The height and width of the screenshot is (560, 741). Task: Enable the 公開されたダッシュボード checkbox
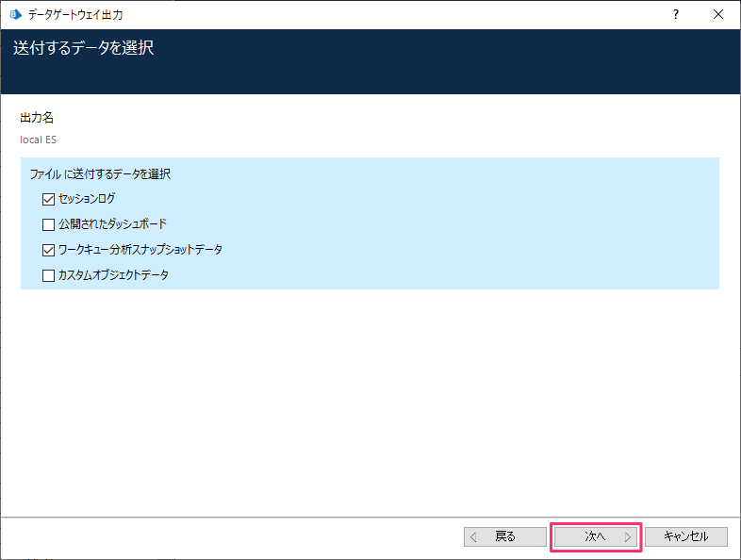pyautogui.click(x=49, y=224)
